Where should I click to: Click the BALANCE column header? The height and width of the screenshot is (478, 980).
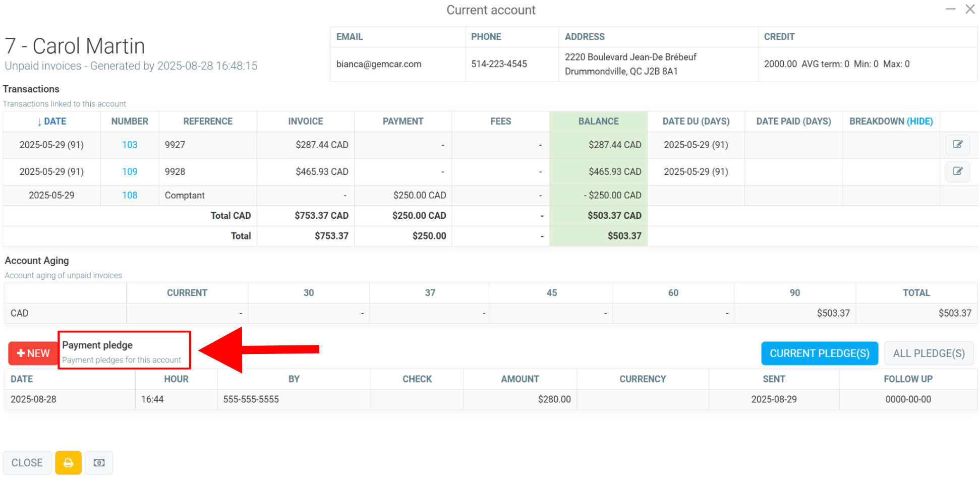(598, 121)
